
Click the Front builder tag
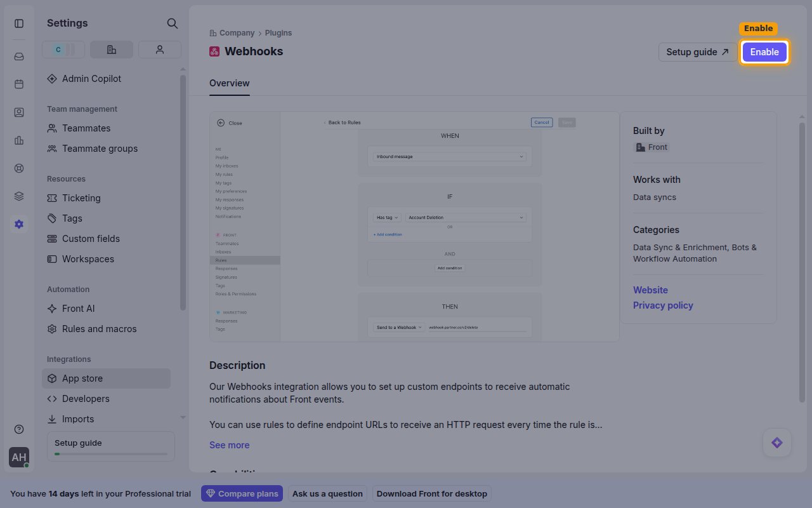click(652, 147)
